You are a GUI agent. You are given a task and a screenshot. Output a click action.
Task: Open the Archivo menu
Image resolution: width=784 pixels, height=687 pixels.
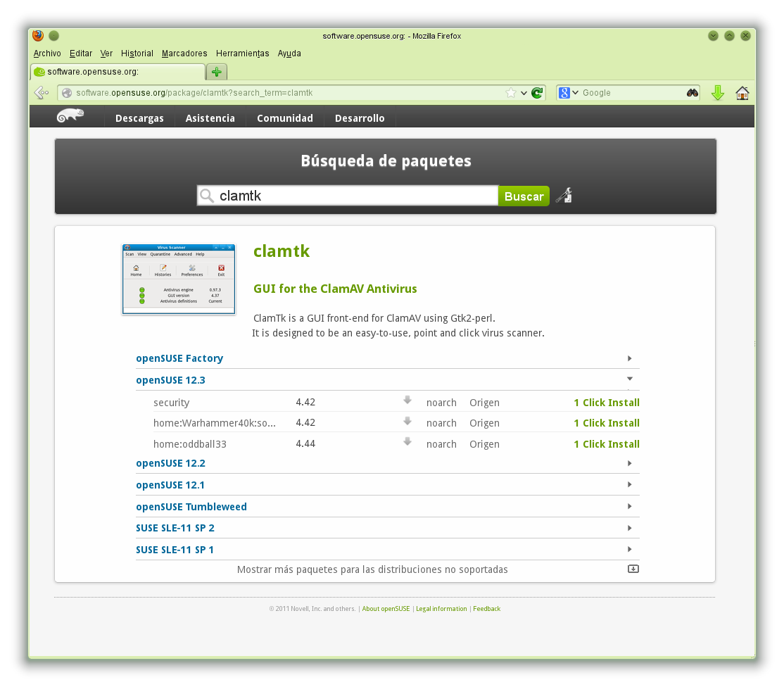click(47, 53)
